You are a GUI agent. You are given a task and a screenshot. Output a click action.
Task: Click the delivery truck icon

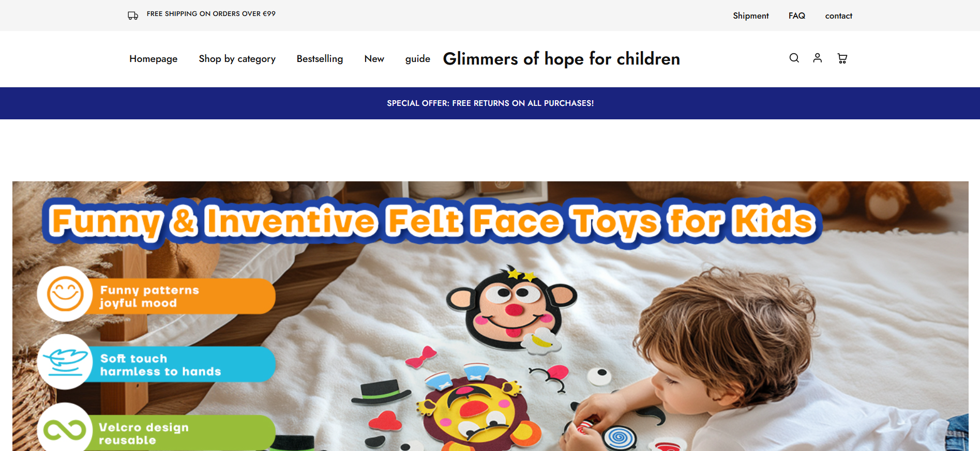(133, 15)
